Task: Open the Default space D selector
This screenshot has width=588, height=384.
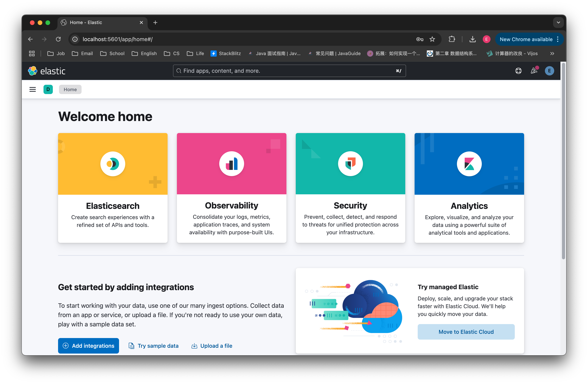Action: 48,89
